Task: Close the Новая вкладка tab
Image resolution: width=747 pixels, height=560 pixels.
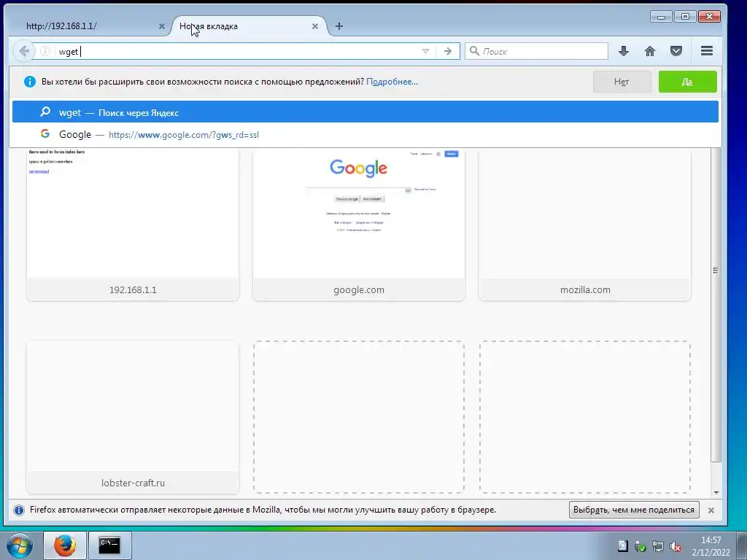Action: (315, 26)
